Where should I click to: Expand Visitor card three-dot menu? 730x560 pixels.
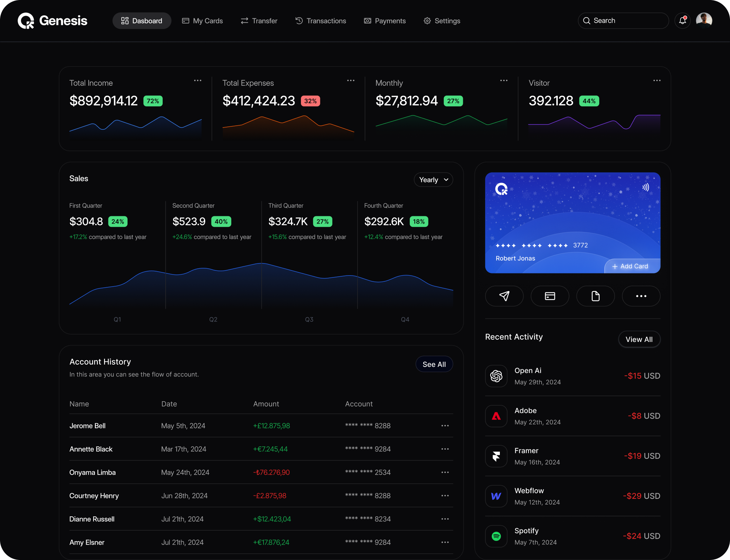(657, 81)
